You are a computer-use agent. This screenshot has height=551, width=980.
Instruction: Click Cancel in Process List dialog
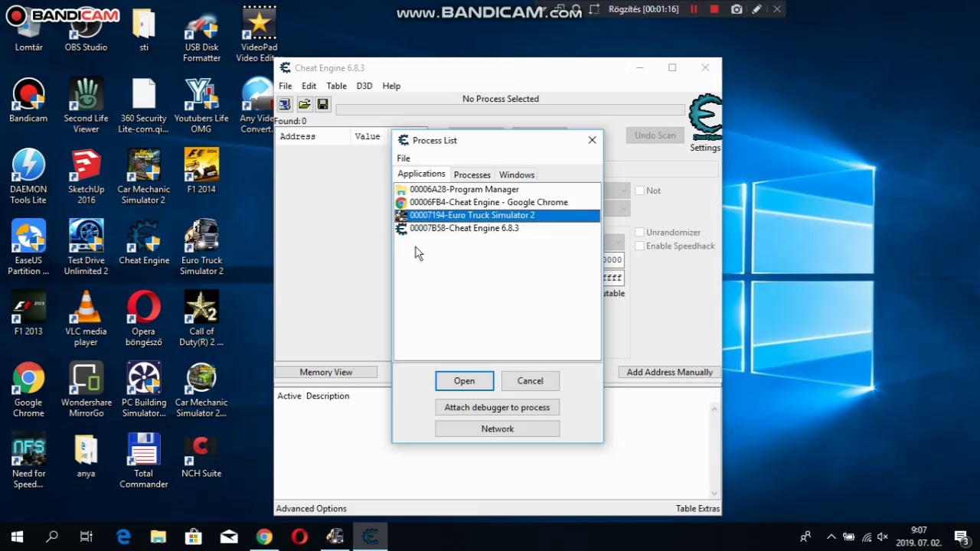click(530, 381)
